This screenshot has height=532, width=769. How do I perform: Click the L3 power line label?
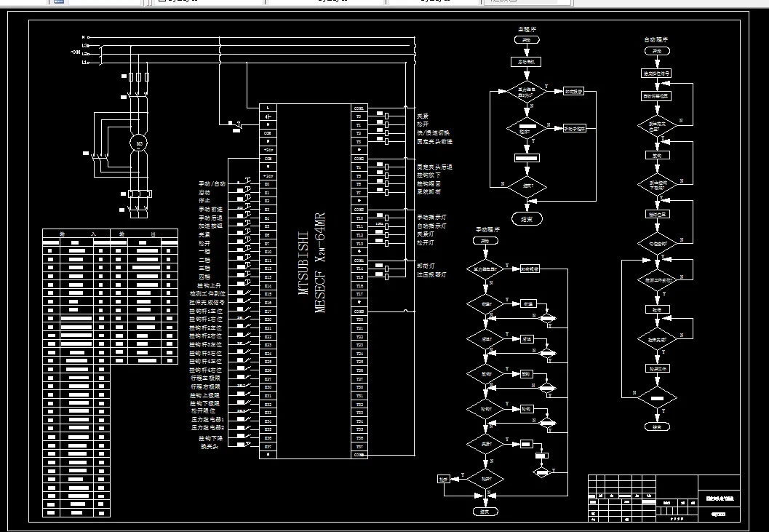coord(85,46)
